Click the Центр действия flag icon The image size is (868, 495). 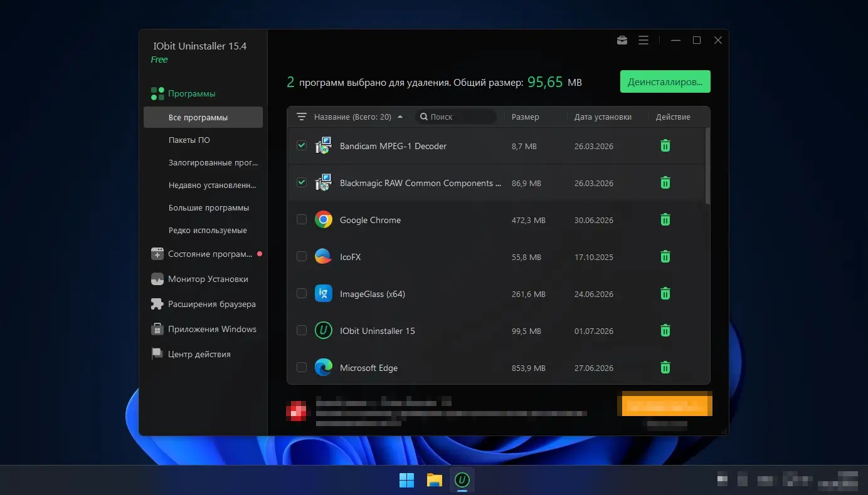pyautogui.click(x=157, y=355)
